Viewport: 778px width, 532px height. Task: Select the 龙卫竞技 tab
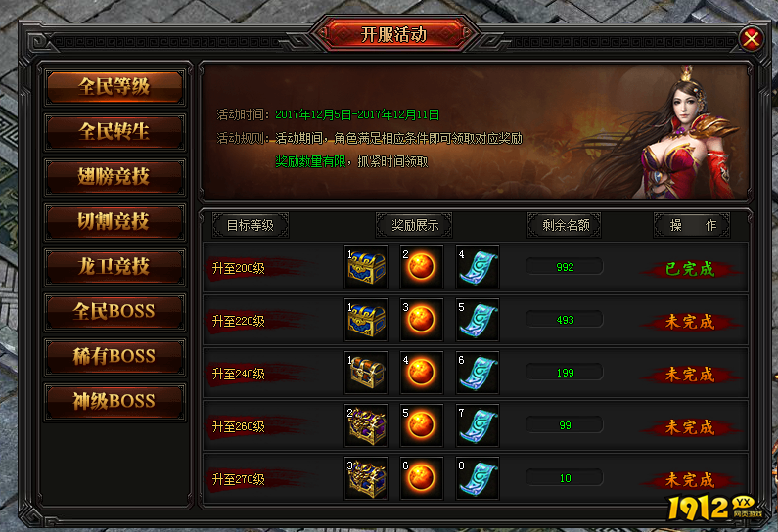click(114, 267)
